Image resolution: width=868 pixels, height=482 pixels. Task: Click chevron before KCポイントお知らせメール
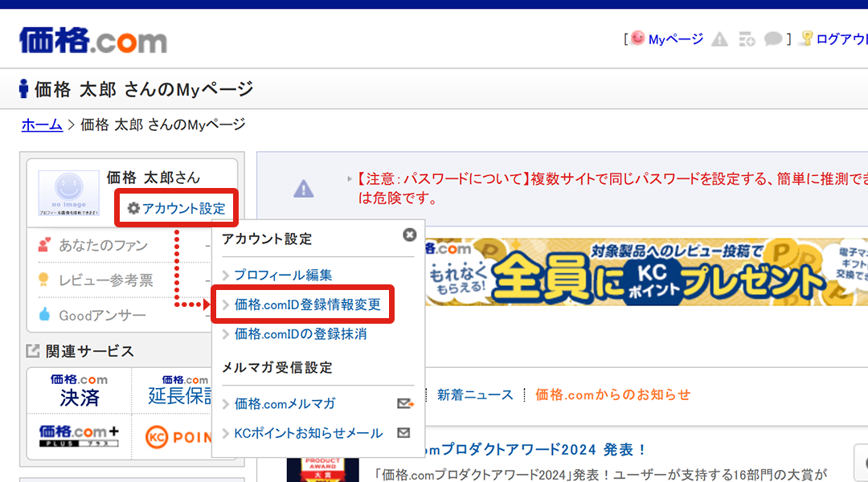click(226, 433)
